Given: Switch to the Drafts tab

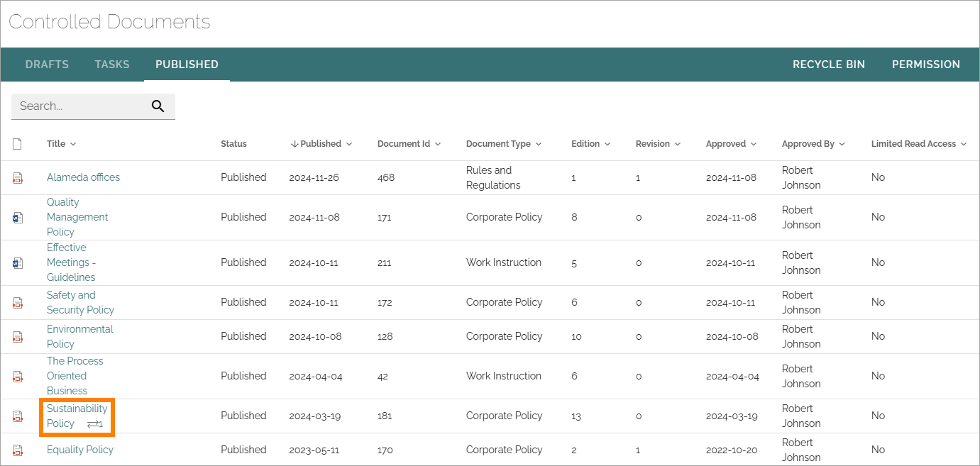Looking at the screenshot, I should tap(47, 65).
